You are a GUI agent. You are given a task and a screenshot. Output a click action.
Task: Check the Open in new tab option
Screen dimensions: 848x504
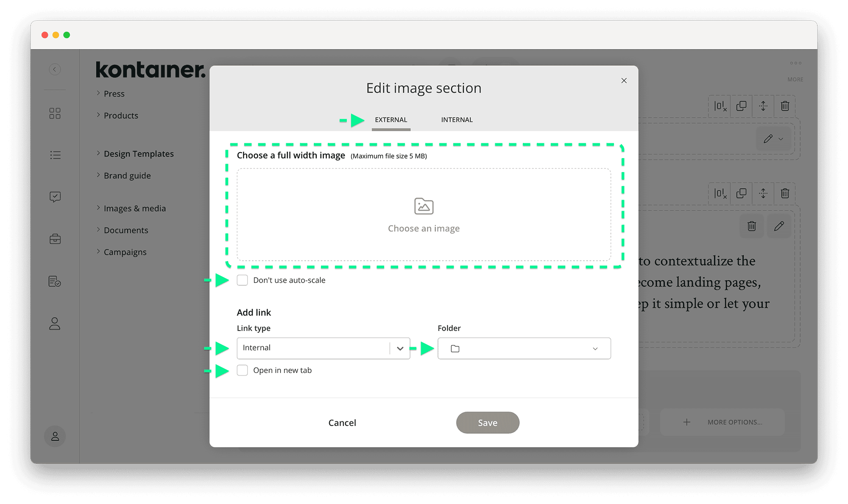coord(243,370)
